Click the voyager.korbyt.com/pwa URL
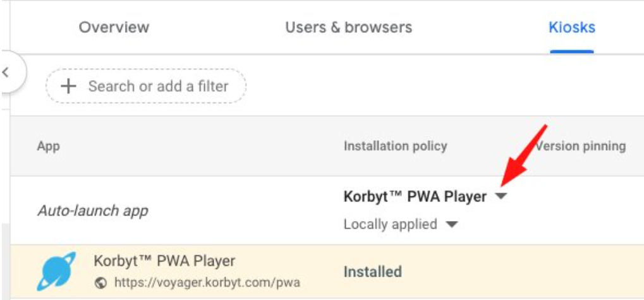Image resolution: width=644 pixels, height=300 pixels. 206,283
